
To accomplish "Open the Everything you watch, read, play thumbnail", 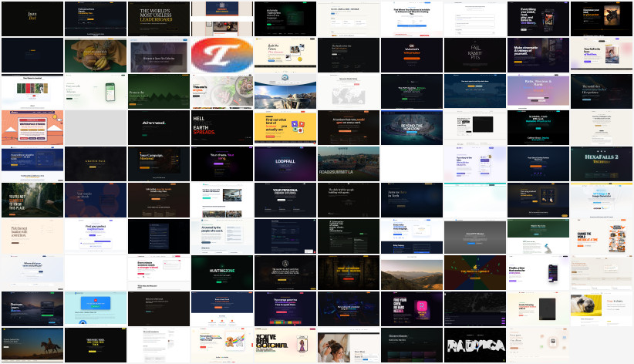I will (538, 19).
